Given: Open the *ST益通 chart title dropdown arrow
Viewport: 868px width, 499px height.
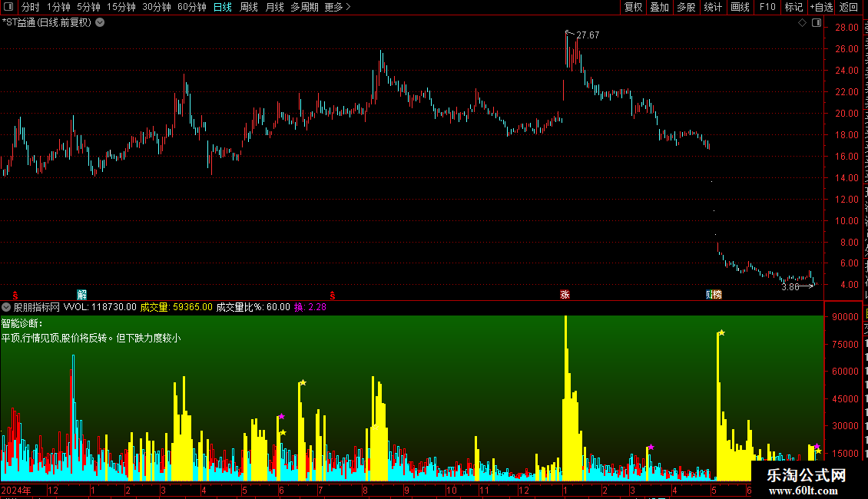Looking at the screenshot, I should (100, 23).
